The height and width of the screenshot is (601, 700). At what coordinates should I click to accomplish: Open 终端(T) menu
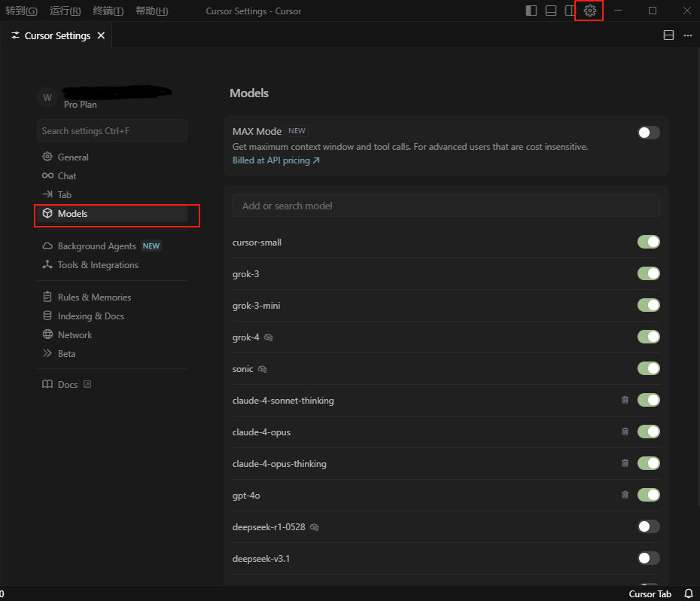108,11
